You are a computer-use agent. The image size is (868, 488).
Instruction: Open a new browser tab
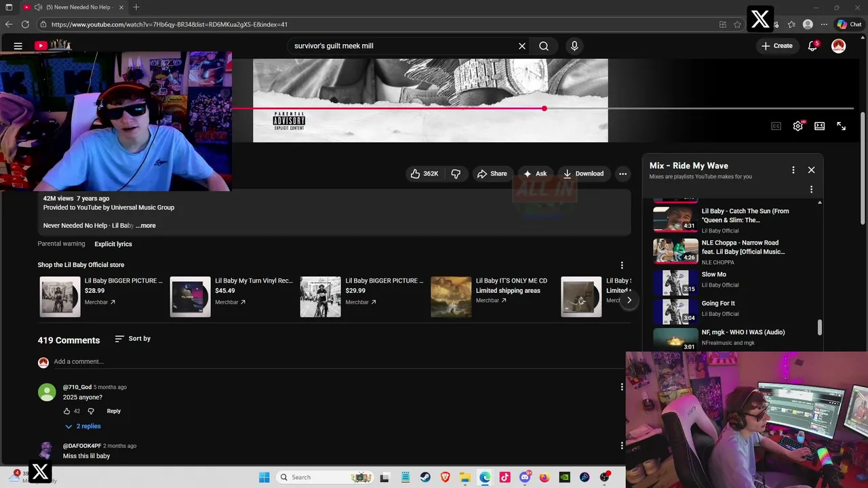tap(136, 7)
